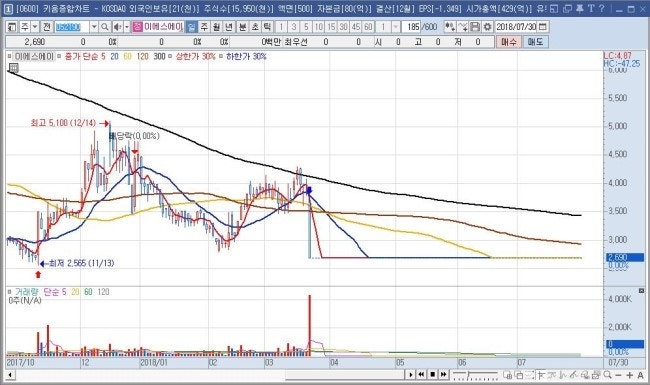Stop chart replay with the stop button

[432, 375]
